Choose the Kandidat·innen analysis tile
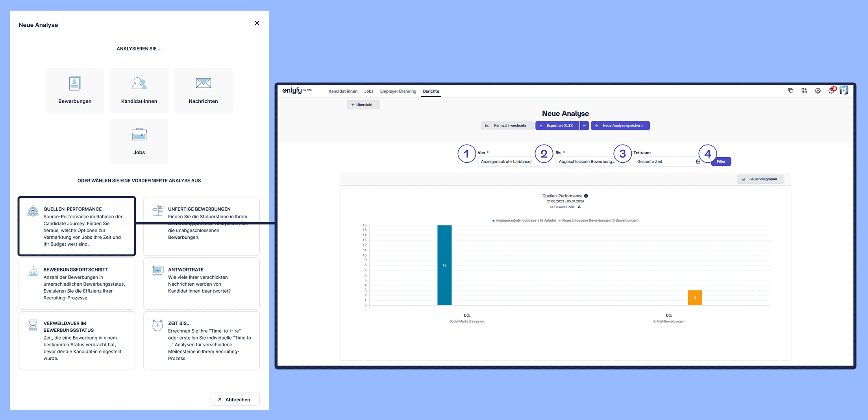Image resolution: width=868 pixels, height=420 pixels. [139, 91]
